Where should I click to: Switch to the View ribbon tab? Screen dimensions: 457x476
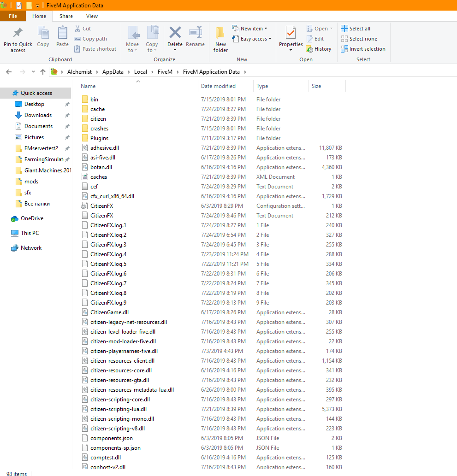[x=92, y=16]
